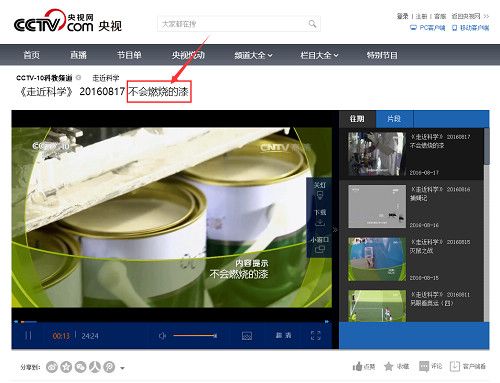This screenshot has width=500, height=383.
Task: Click the volume slider
Action: pyautogui.click(x=195, y=335)
